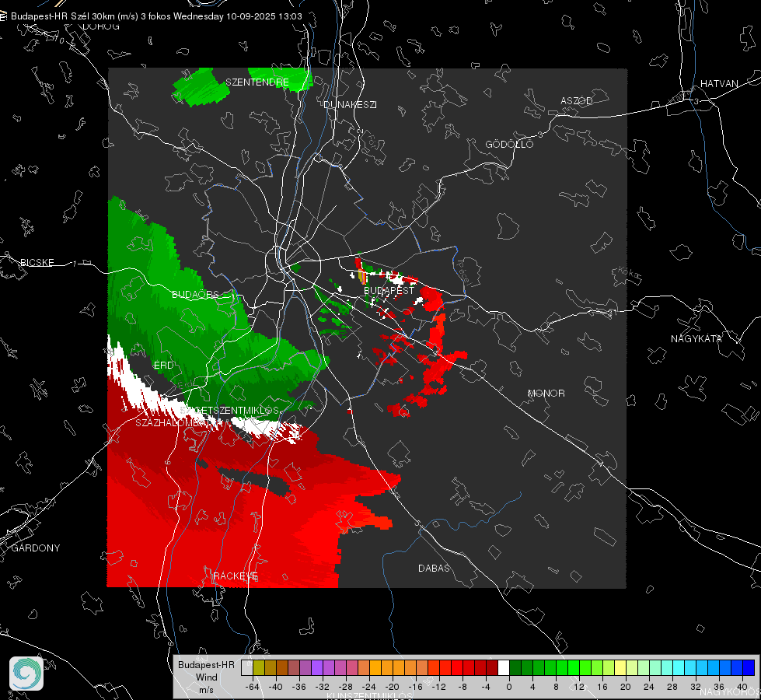Click the GARDONY town label
This screenshot has width=761, height=700.
pos(36,548)
